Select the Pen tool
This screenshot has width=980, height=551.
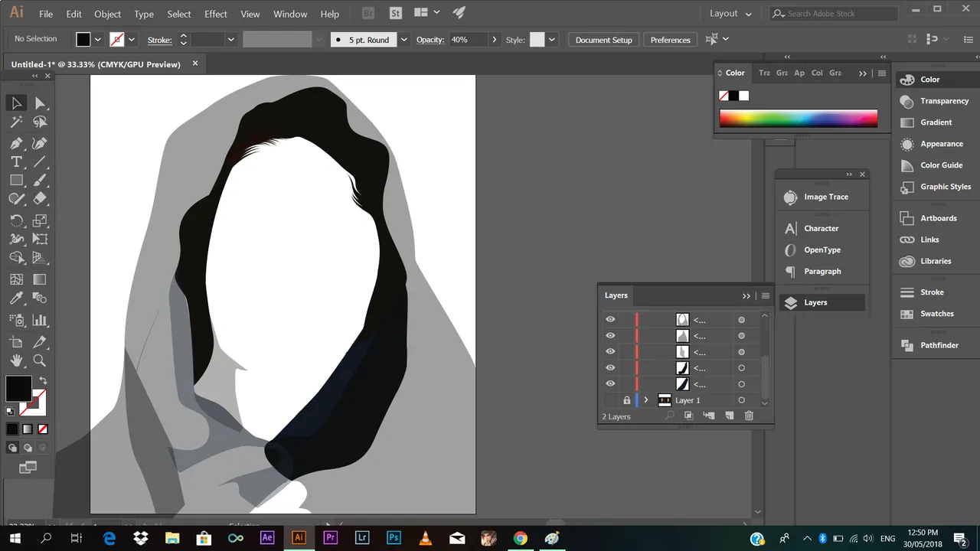[16, 143]
